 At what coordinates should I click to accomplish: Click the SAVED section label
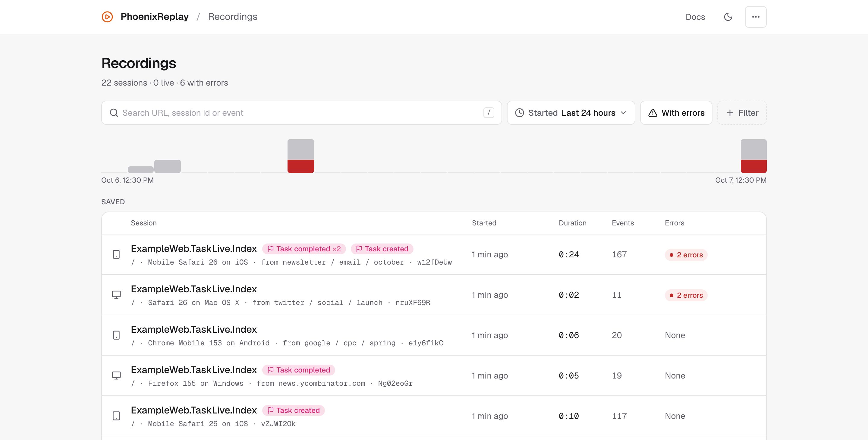[113, 202]
